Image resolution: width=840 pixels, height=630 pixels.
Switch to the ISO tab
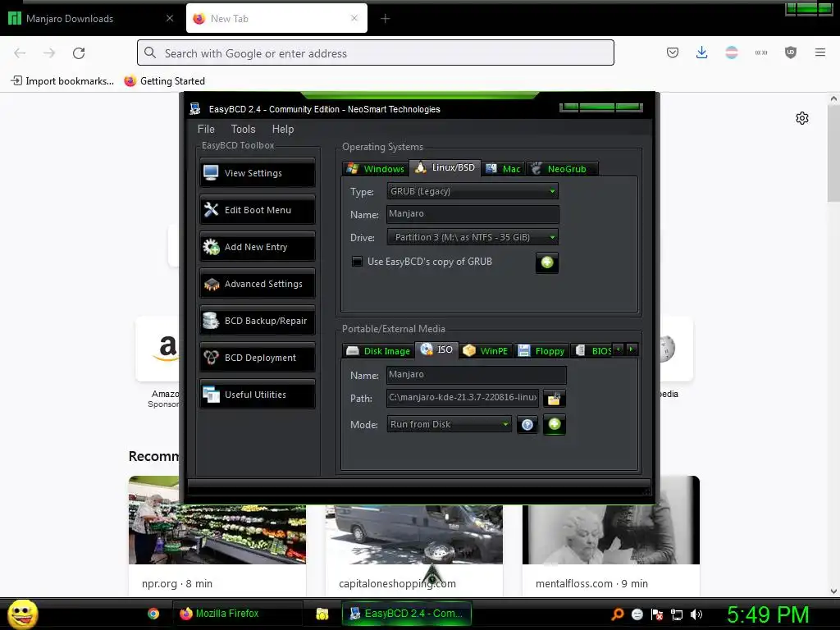(x=437, y=349)
